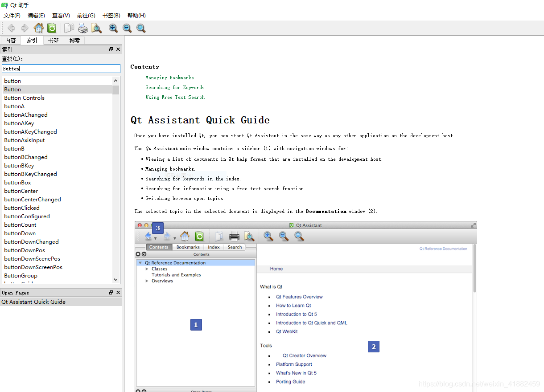Screen dimensions: 544x392
Task: Select 'buttonBKey' index entry
Action: [57, 166]
